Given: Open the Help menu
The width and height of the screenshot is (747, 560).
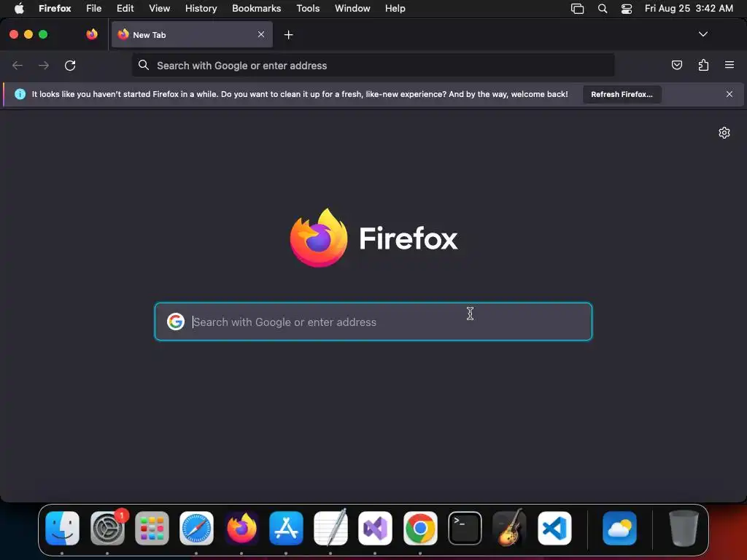Looking at the screenshot, I should [x=395, y=9].
